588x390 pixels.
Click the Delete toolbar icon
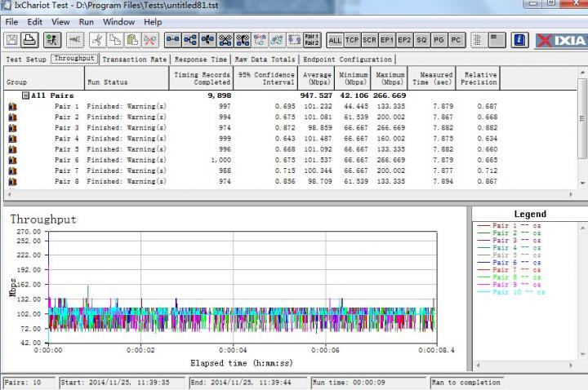tap(150, 40)
